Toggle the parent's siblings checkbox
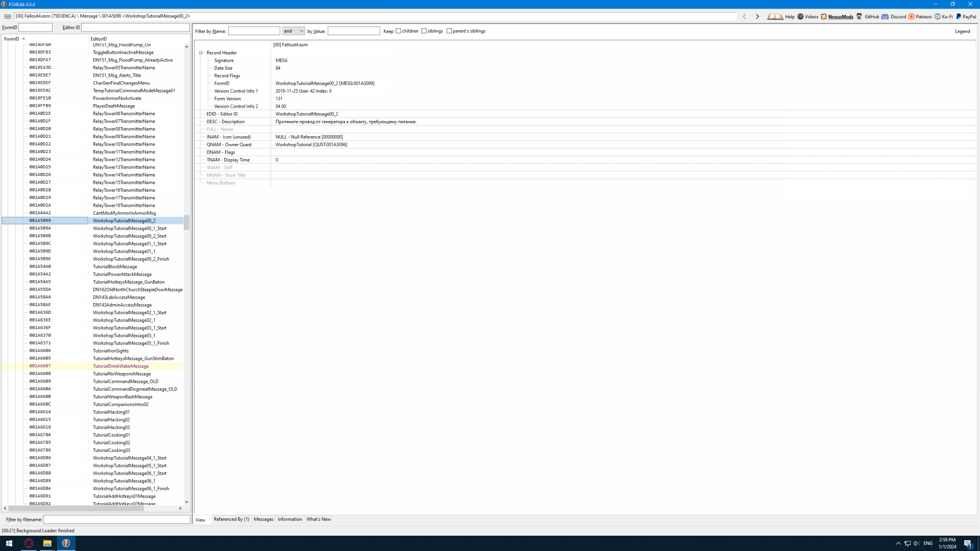This screenshot has height=551, width=980. coord(449,31)
